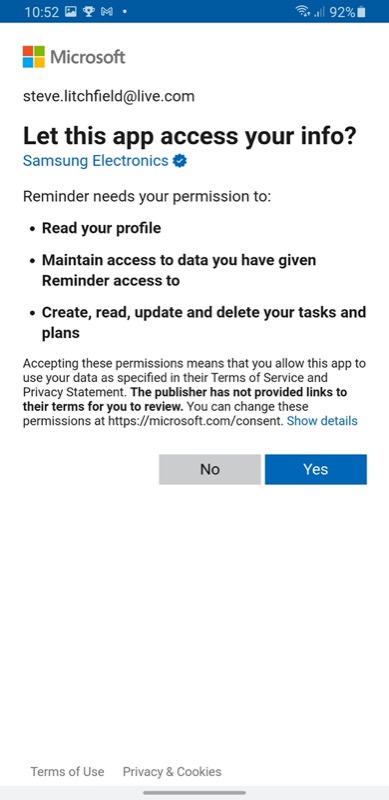Decline permissions with the No button
389x800 pixels.
[x=210, y=469]
